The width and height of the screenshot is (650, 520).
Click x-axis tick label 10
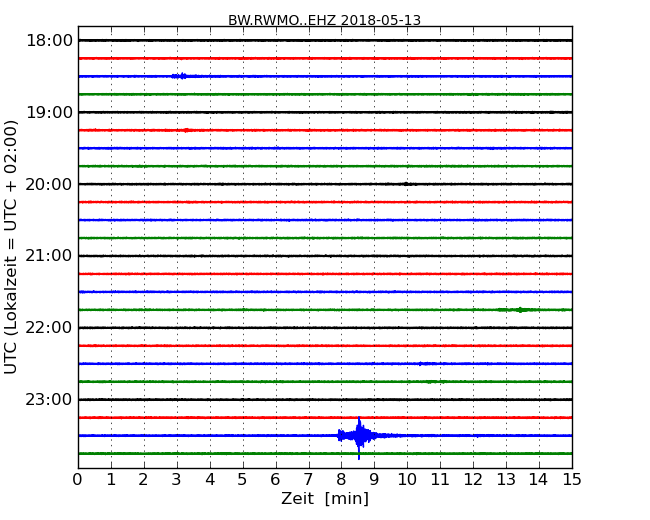[407, 479]
